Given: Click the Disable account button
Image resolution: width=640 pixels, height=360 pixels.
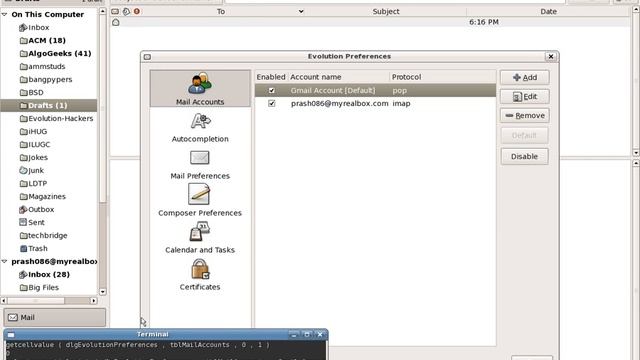Looking at the screenshot, I should 524,156.
